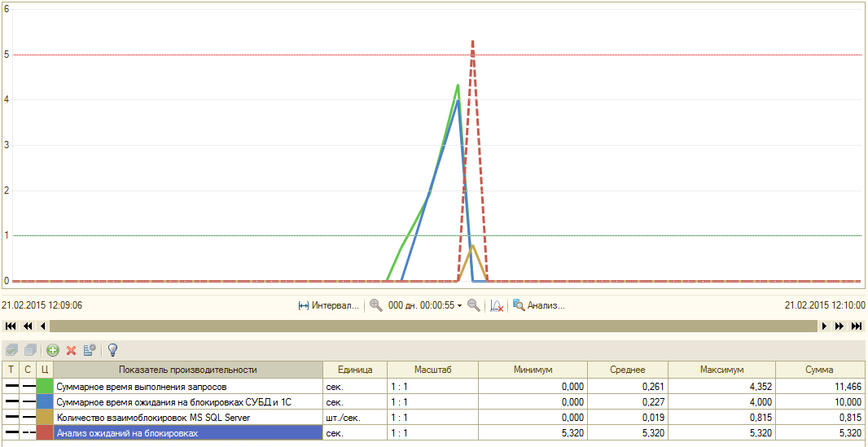Viewport: 868px width, 447px height.
Task: Click the horizontal timeline scrollbar thumb
Action: (x=433, y=326)
